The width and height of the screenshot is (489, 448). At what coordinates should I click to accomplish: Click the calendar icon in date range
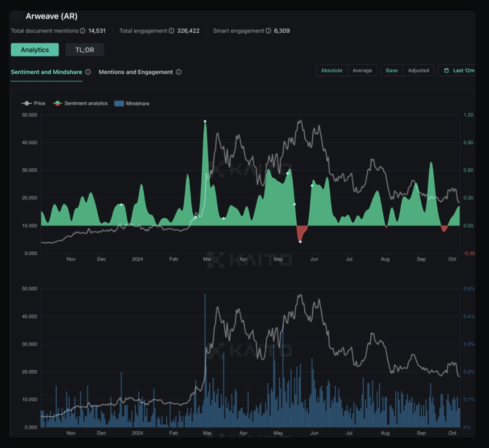tap(446, 70)
